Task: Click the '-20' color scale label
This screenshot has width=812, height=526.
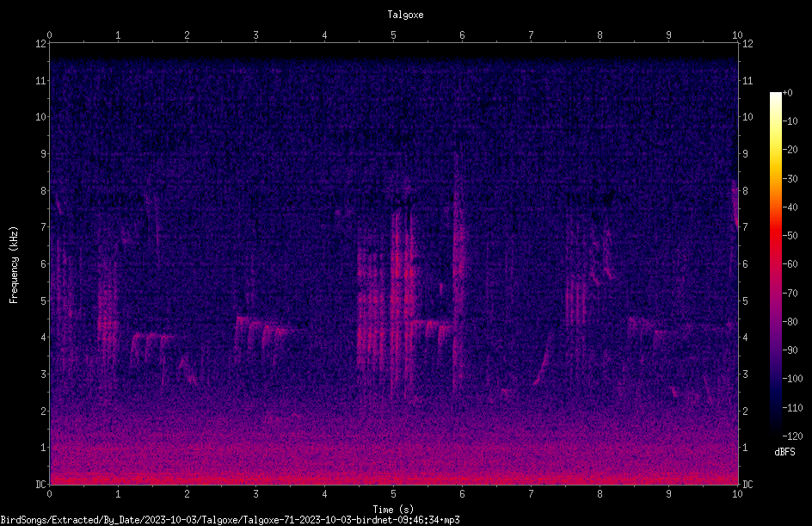Action: click(x=790, y=150)
